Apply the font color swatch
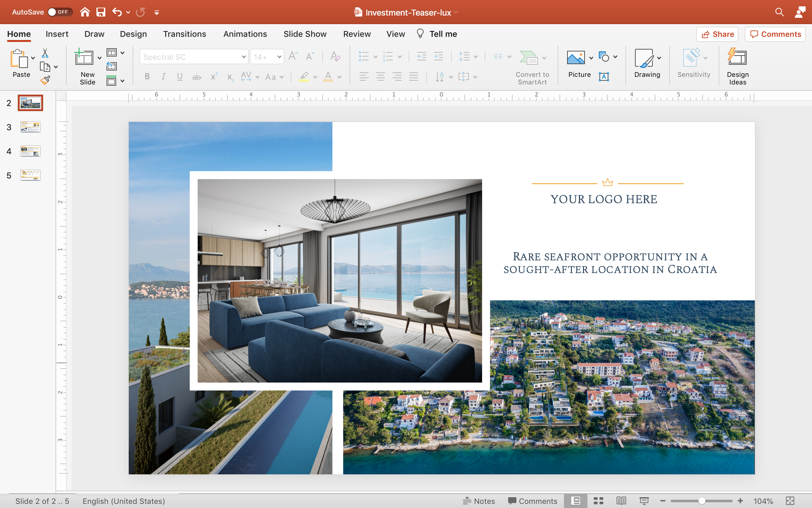The image size is (812, 508). [328, 77]
